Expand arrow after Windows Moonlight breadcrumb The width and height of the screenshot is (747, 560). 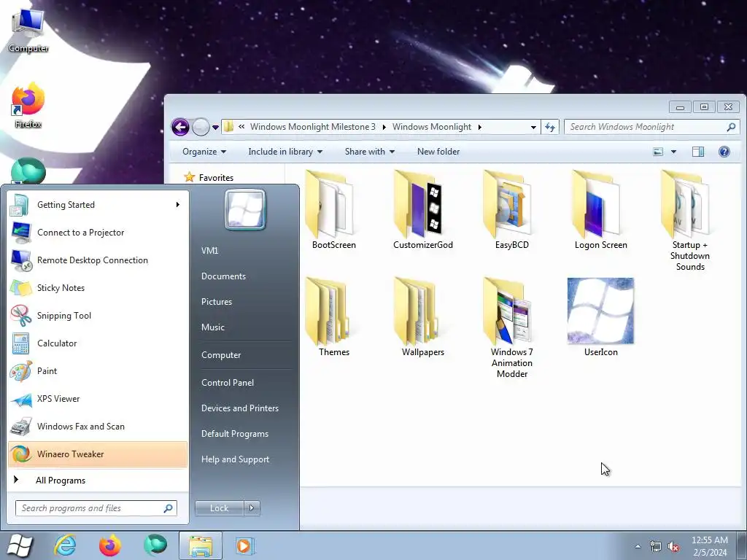coord(479,127)
